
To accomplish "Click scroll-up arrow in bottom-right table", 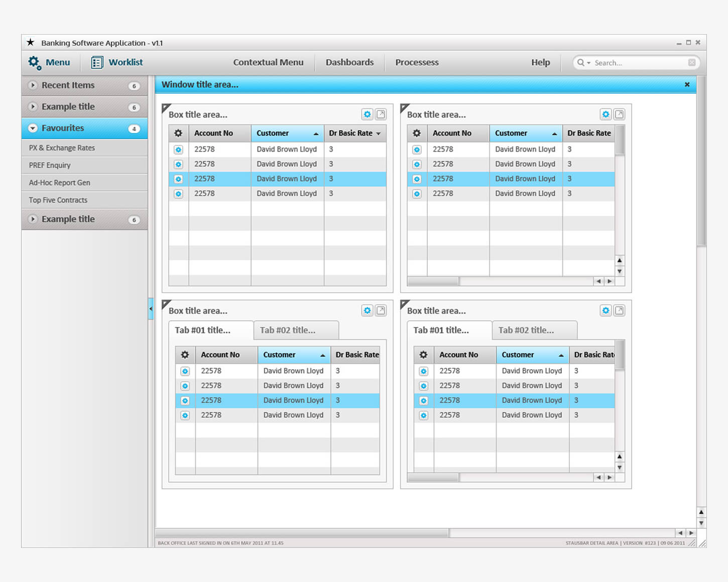I will point(620,457).
